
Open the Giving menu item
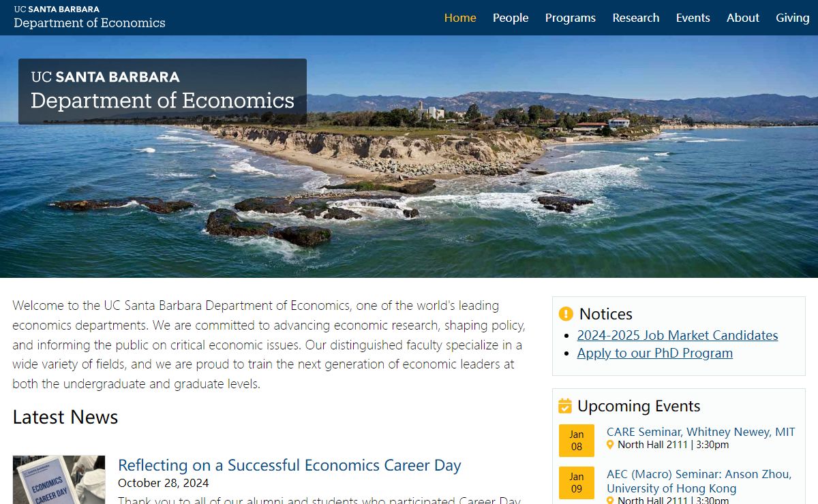tap(793, 18)
